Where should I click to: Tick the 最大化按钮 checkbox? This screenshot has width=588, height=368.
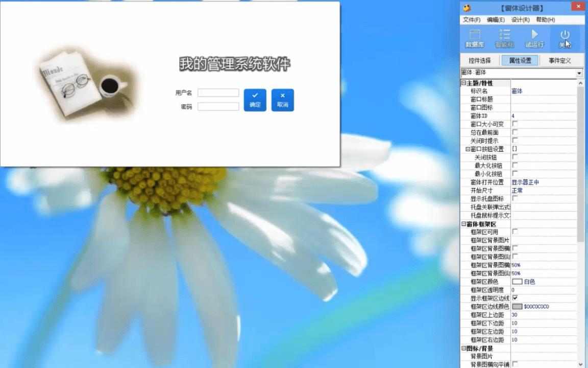(x=515, y=165)
